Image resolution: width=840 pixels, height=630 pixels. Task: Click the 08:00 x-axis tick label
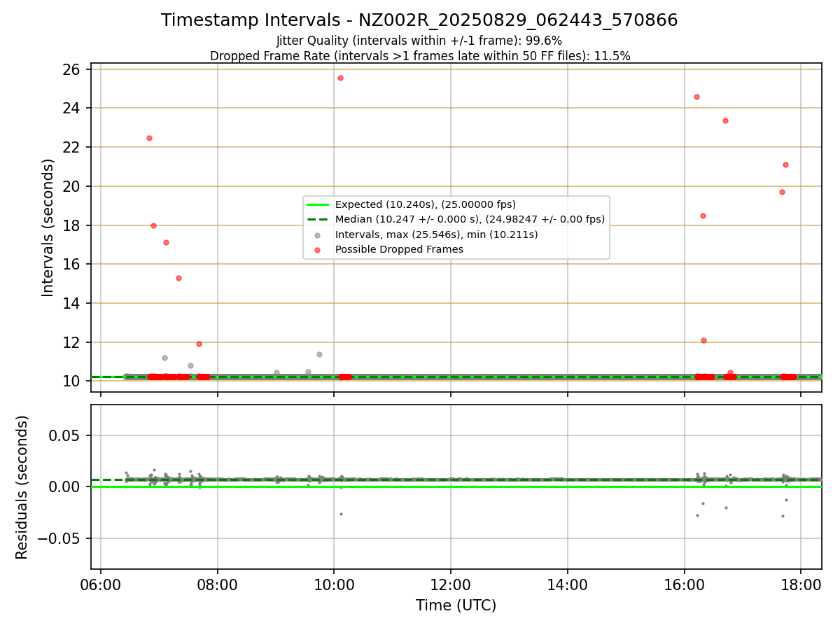[x=217, y=584]
